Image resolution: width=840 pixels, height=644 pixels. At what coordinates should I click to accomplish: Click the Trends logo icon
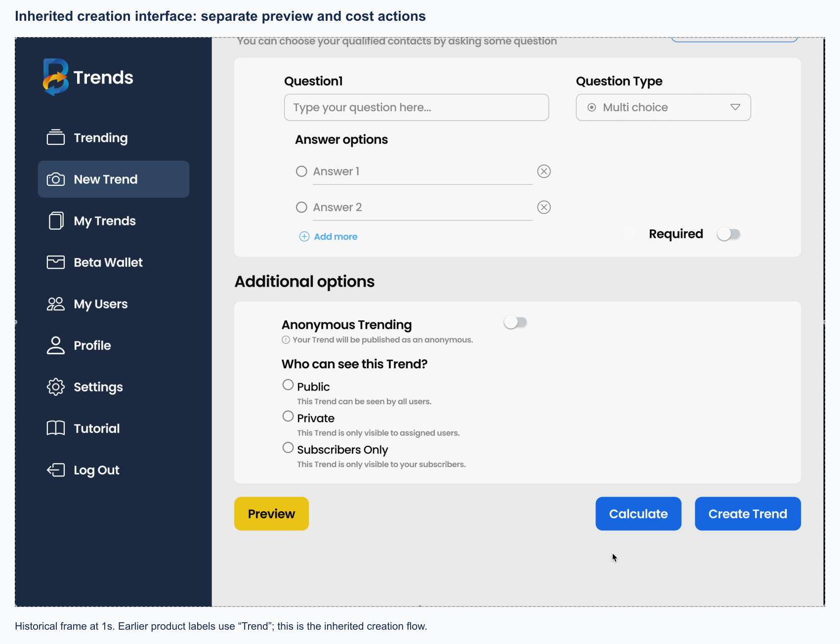point(56,77)
